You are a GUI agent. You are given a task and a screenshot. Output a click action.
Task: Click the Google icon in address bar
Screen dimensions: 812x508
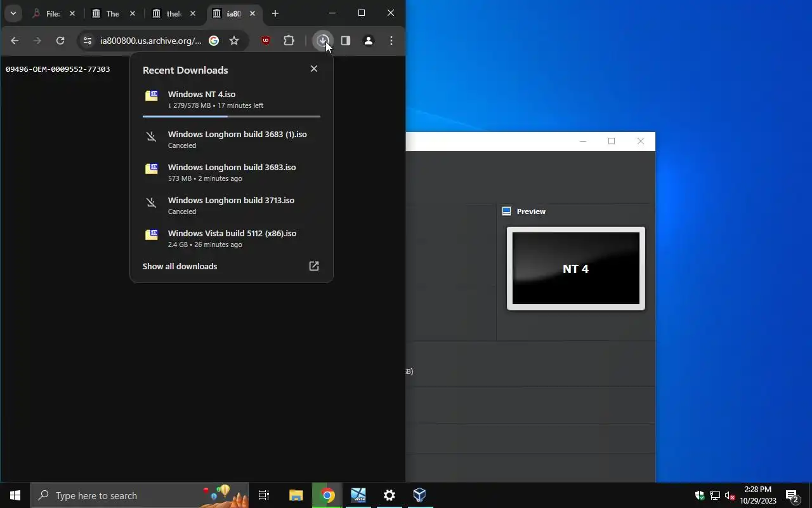point(214,41)
